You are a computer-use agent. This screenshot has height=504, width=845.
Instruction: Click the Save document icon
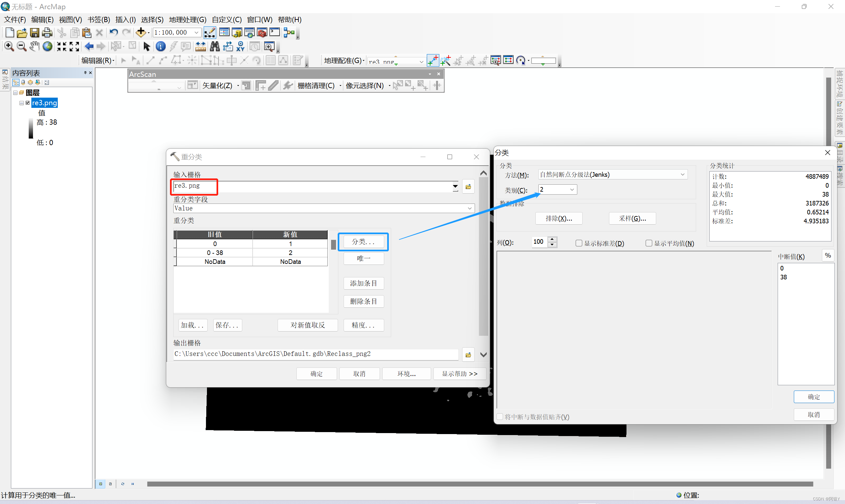(34, 33)
